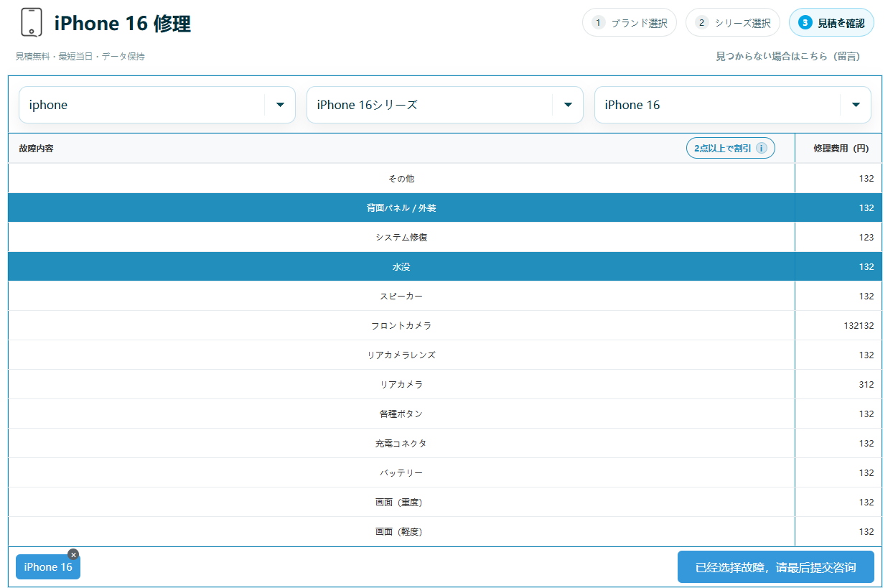Click the iPhone 16 selected device chip
This screenshot has width=893, height=588.
coord(47,567)
